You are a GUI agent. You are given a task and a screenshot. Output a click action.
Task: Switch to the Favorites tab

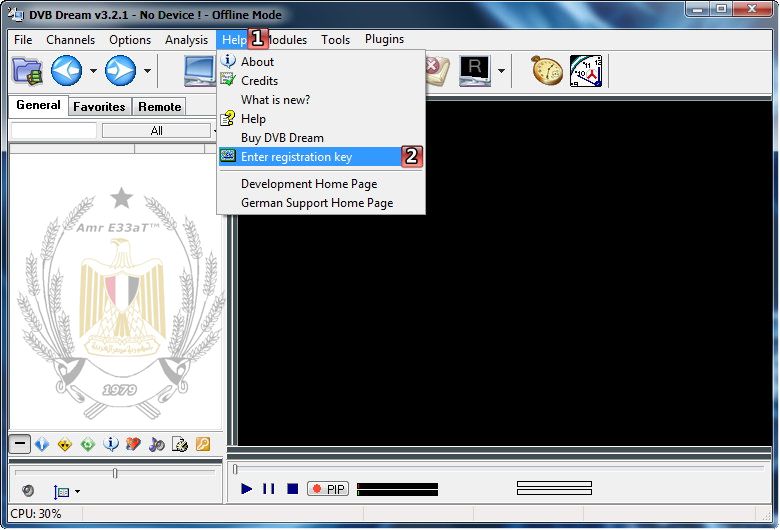pyautogui.click(x=99, y=106)
